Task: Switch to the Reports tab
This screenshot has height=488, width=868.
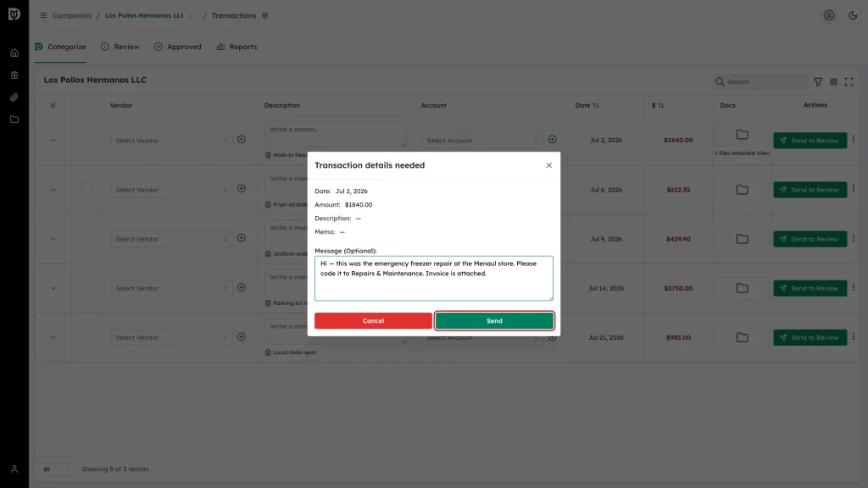Action: pos(237,47)
